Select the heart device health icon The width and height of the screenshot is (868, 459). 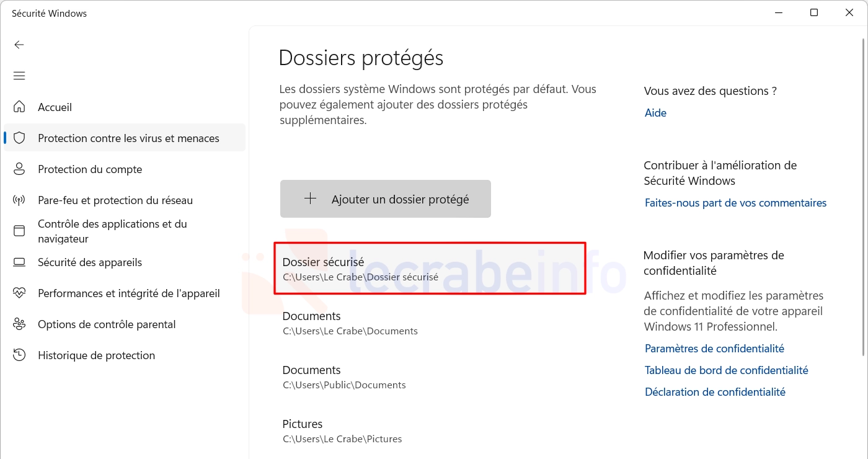pos(19,293)
